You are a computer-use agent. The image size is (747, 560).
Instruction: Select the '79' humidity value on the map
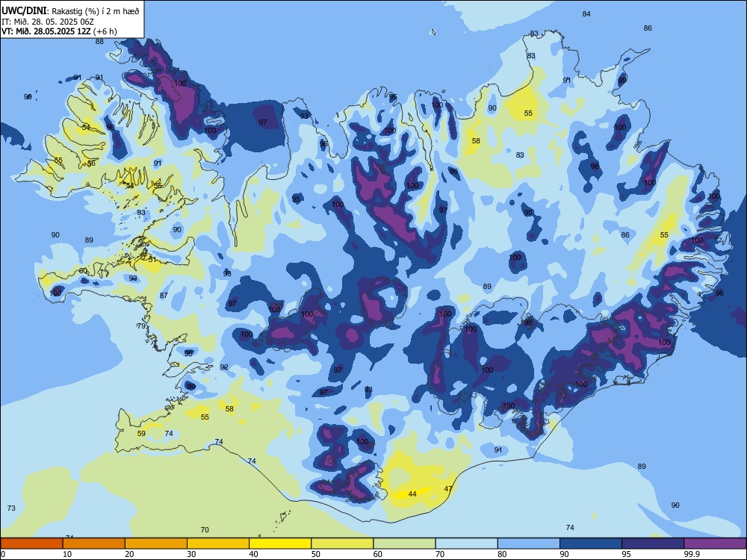coord(141,326)
